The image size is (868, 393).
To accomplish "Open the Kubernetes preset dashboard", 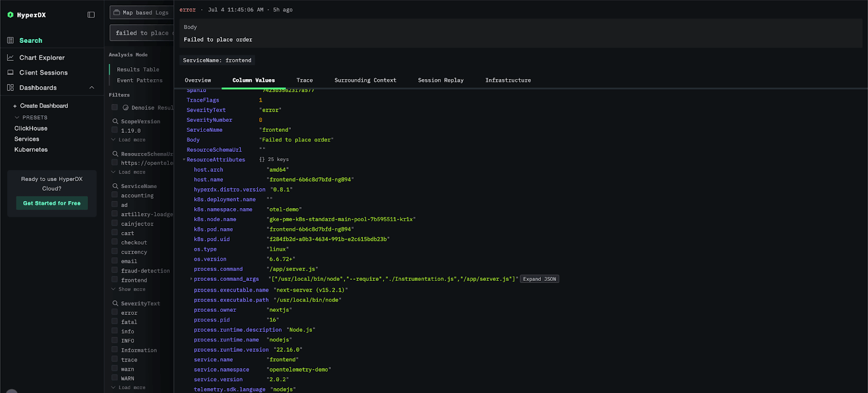I will (x=31, y=150).
